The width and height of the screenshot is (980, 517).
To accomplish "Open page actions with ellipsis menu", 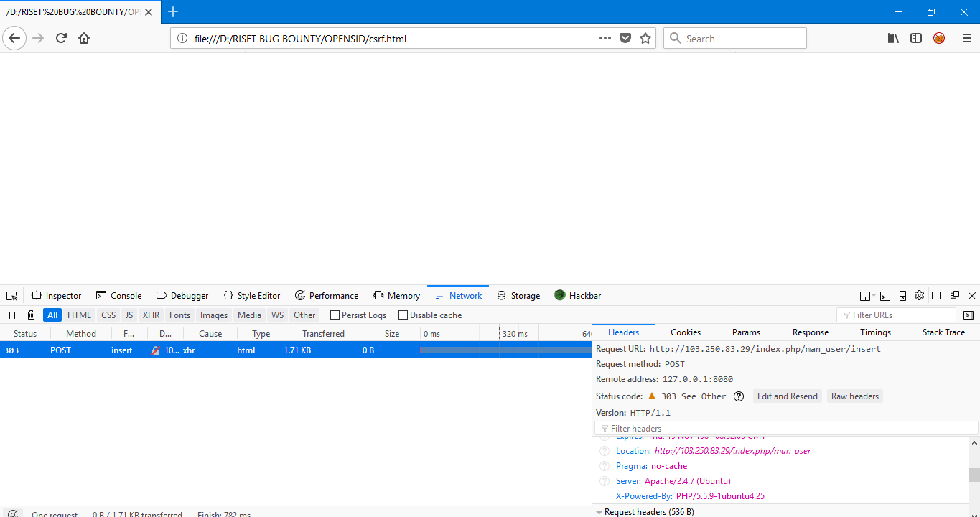I will (x=605, y=37).
